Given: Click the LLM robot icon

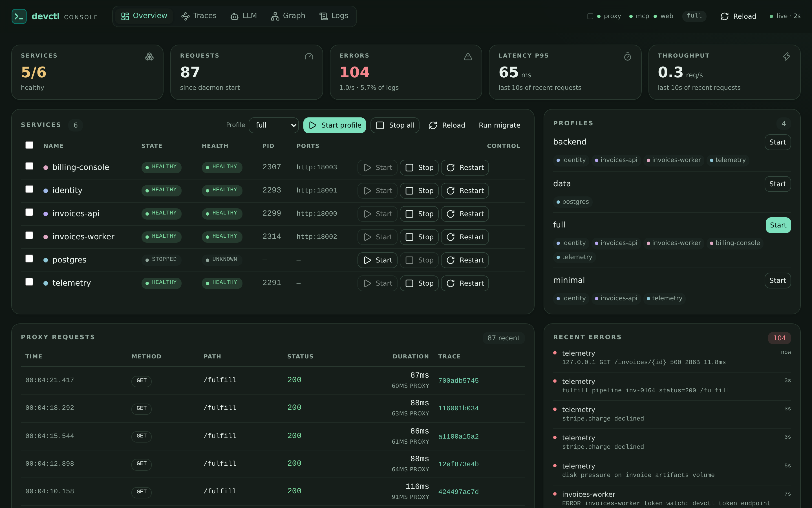Looking at the screenshot, I should pyautogui.click(x=235, y=16).
